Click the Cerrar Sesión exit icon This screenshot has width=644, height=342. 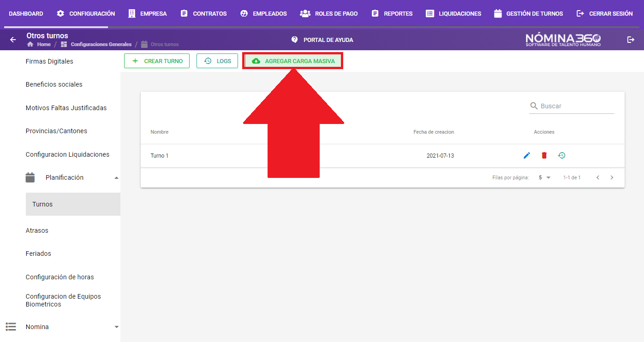coord(580,13)
